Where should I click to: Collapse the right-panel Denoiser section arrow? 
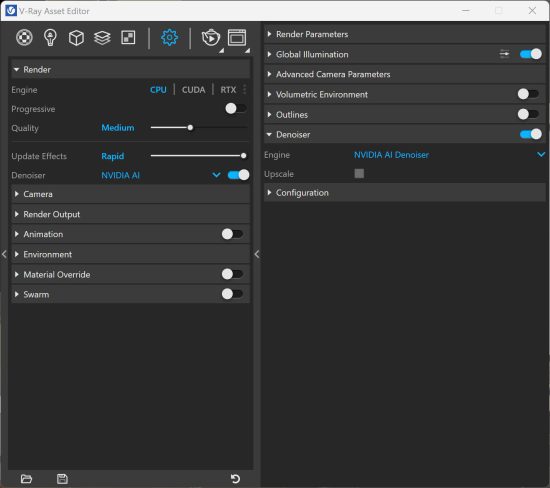point(269,134)
